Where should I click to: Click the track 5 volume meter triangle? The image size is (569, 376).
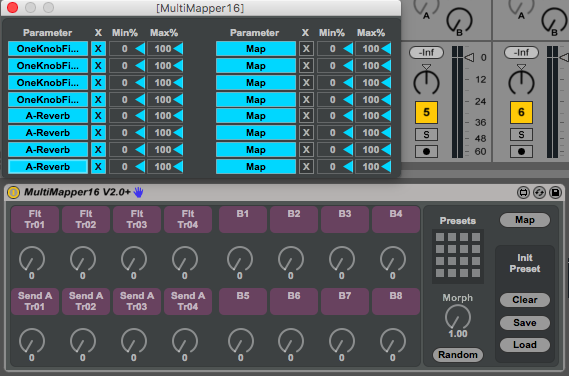[469, 57]
